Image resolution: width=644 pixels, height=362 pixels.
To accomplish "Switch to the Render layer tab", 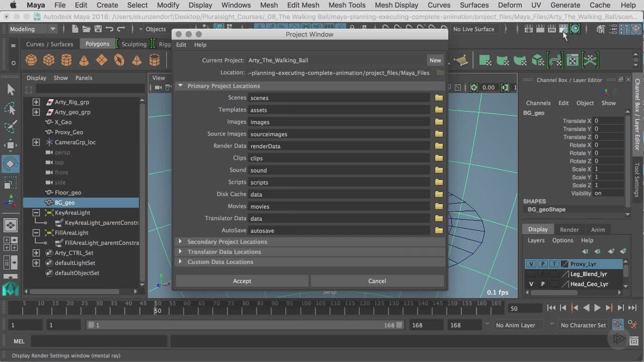I will (569, 230).
